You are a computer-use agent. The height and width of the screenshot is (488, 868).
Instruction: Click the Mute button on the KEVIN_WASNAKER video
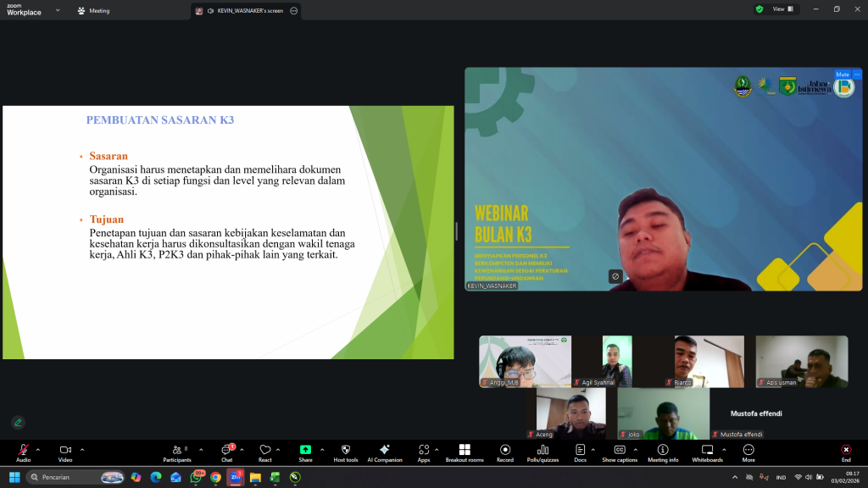843,75
